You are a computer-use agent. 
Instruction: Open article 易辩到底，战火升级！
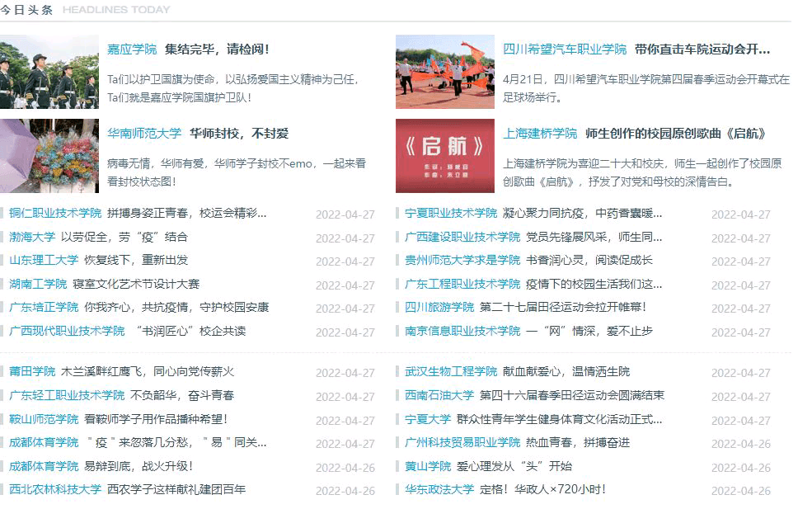pos(138,466)
